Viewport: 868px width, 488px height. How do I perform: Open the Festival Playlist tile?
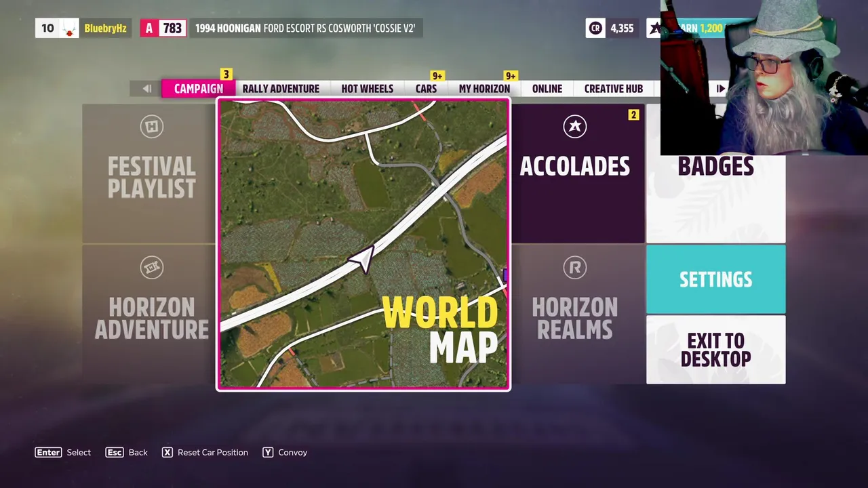(x=149, y=174)
